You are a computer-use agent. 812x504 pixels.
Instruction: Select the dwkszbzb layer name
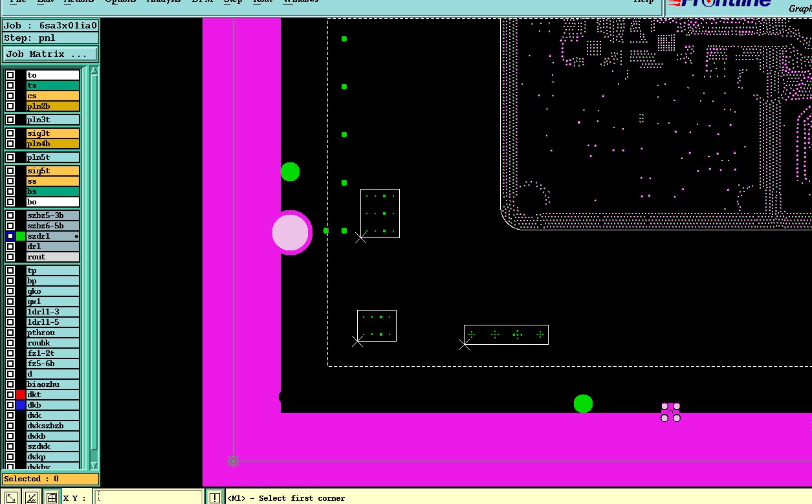point(53,426)
